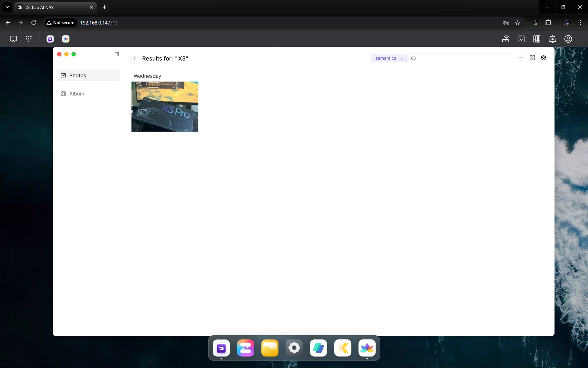
Task: Open notifications bell icon in top bar
Action: pyautogui.click(x=552, y=39)
